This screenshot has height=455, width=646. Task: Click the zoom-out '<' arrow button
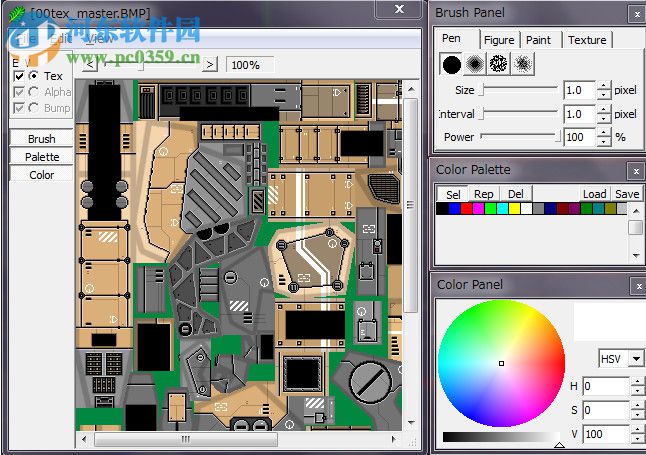tap(90, 64)
